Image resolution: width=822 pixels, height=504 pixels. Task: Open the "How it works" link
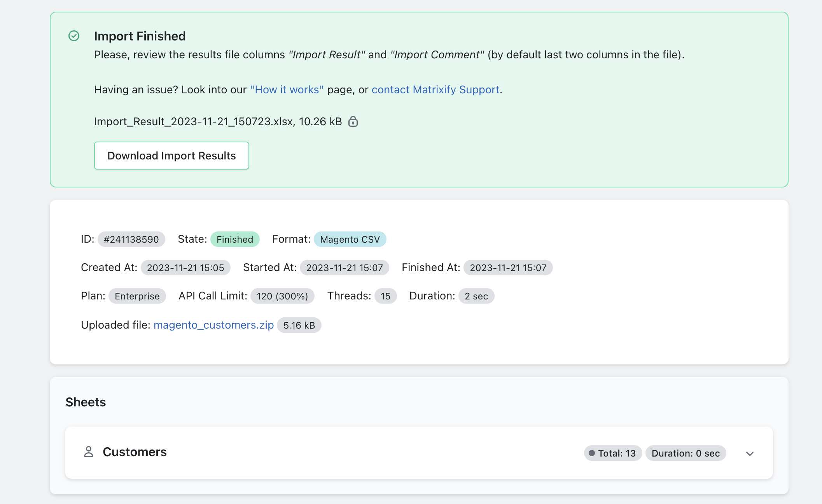pyautogui.click(x=287, y=90)
